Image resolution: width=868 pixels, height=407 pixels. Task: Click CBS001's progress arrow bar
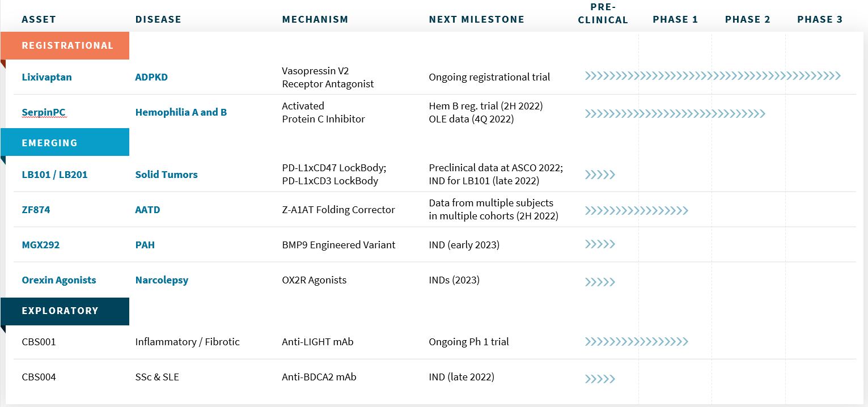636,342
